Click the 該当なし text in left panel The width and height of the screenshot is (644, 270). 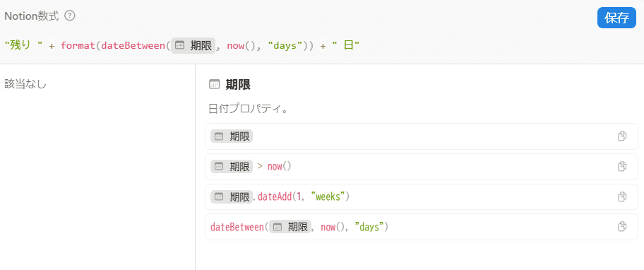25,84
